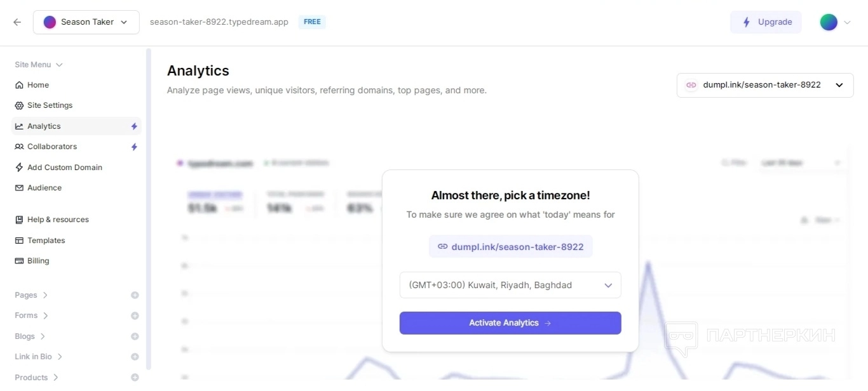Click the gradient user avatar icon
The height and width of the screenshot is (391, 868).
click(829, 22)
